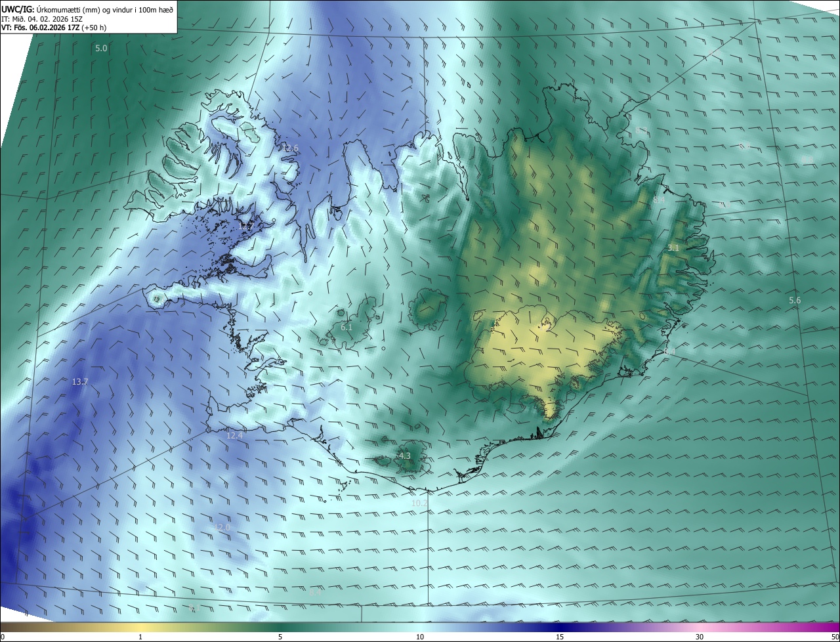Click the 4.3 value on the southern glacier
The width and height of the screenshot is (840, 642).
(404, 456)
